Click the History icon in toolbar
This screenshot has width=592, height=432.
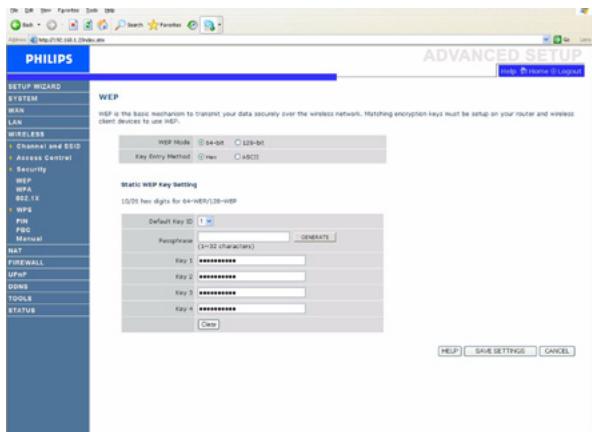click(192, 25)
